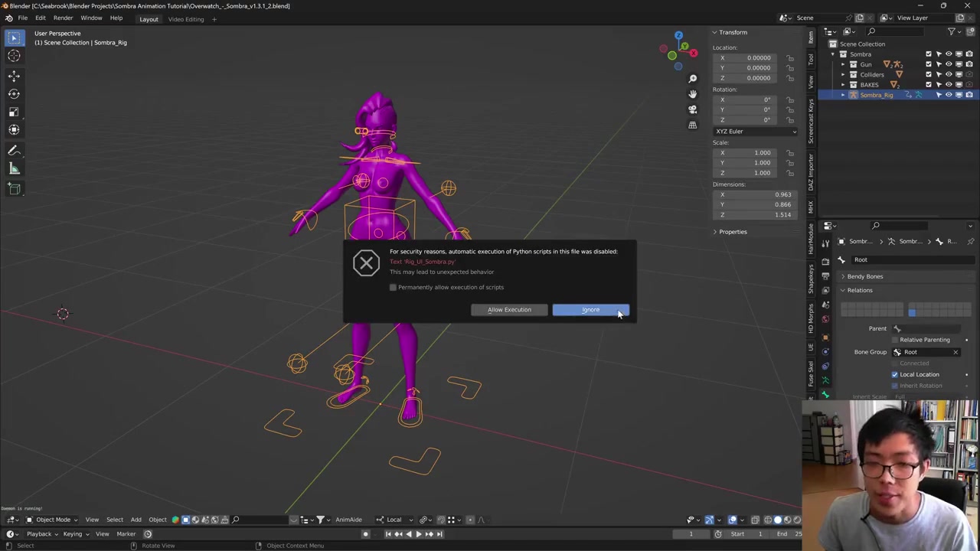
Task: Open the XYZ Euler rotation mode dropdown
Action: point(755,132)
